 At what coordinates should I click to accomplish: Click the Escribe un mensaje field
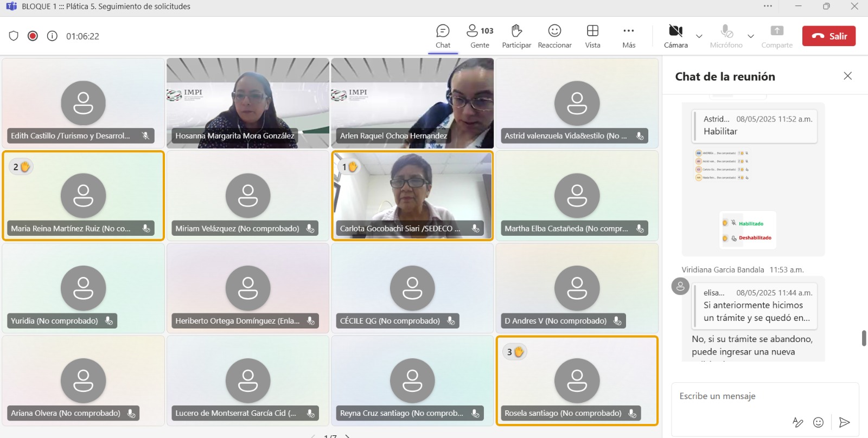click(759, 396)
